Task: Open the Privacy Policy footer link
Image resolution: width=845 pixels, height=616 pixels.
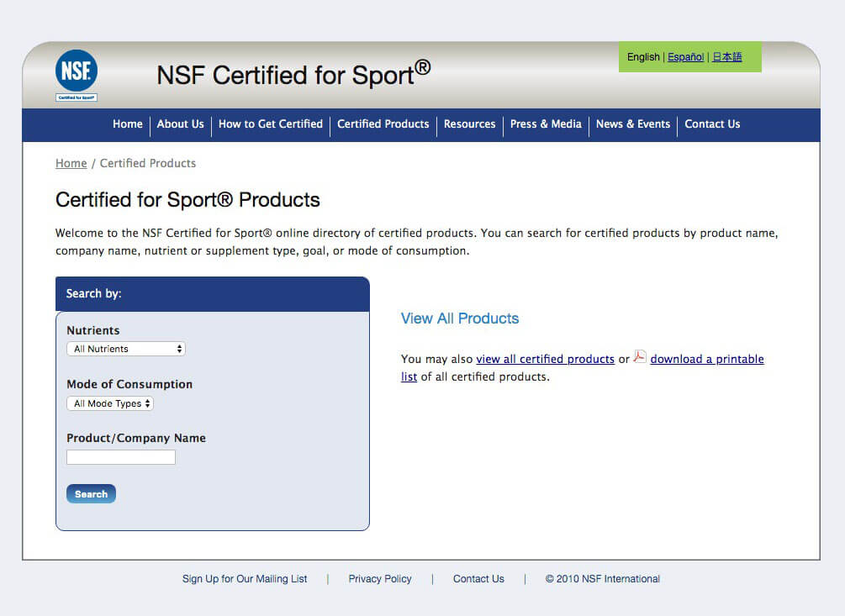Action: pyautogui.click(x=380, y=579)
